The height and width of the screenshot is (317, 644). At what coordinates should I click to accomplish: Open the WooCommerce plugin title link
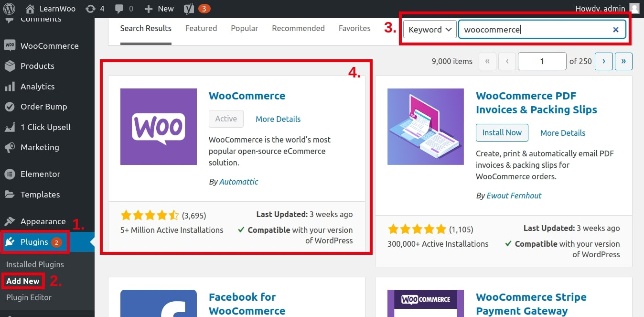pos(247,96)
